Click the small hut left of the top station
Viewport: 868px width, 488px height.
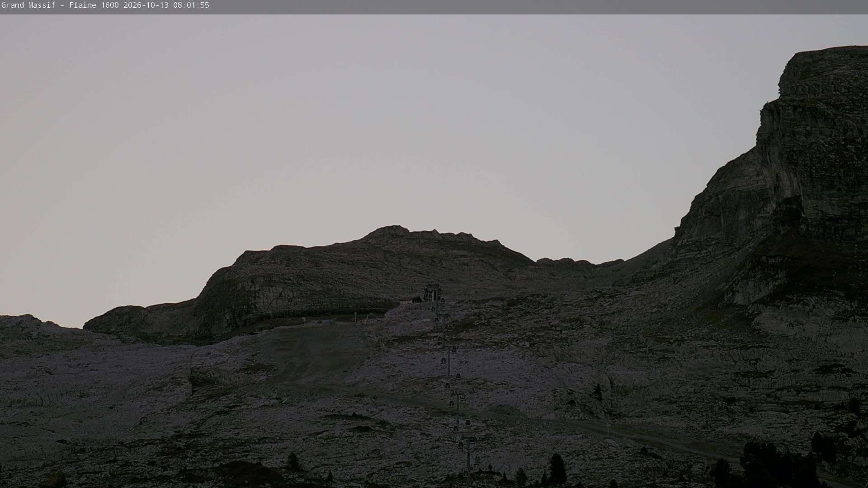[x=411, y=299]
